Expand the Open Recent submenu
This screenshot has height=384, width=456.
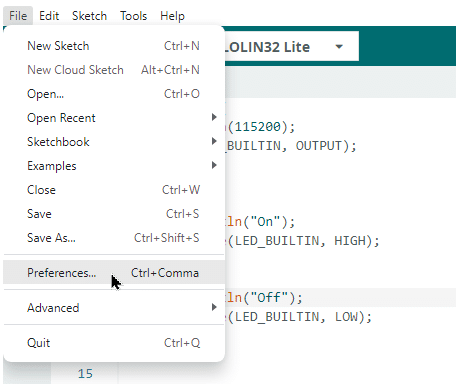[114, 118]
